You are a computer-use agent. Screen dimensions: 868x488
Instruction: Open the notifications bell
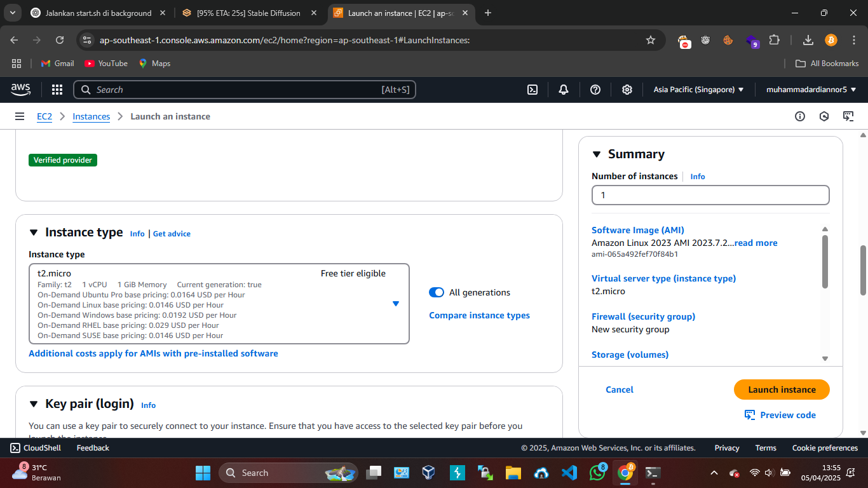click(x=564, y=90)
